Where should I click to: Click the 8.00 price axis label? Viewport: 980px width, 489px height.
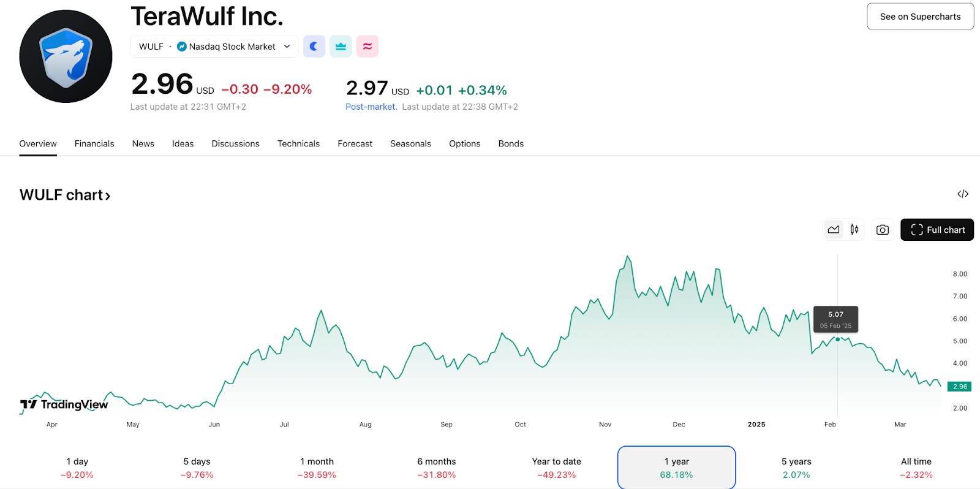pos(960,274)
